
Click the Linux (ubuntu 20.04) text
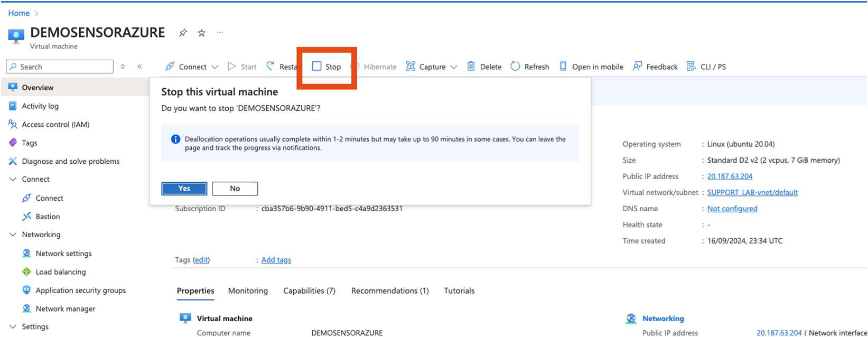pyautogui.click(x=741, y=144)
